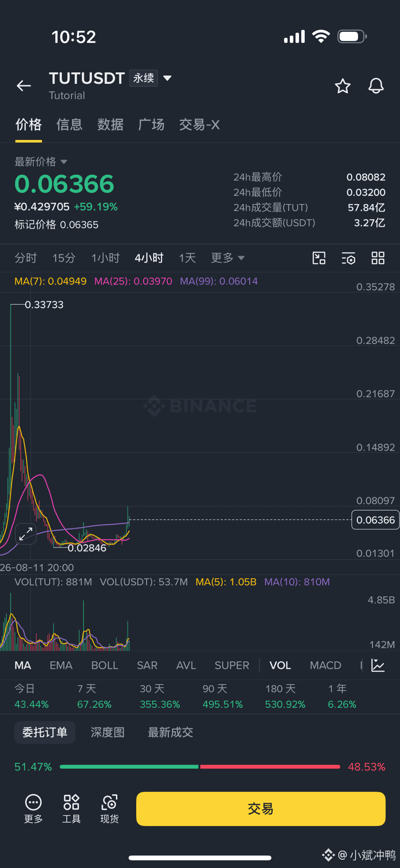This screenshot has height=868, width=400.
Task: Toggle the SAR indicator
Action: tap(147, 665)
